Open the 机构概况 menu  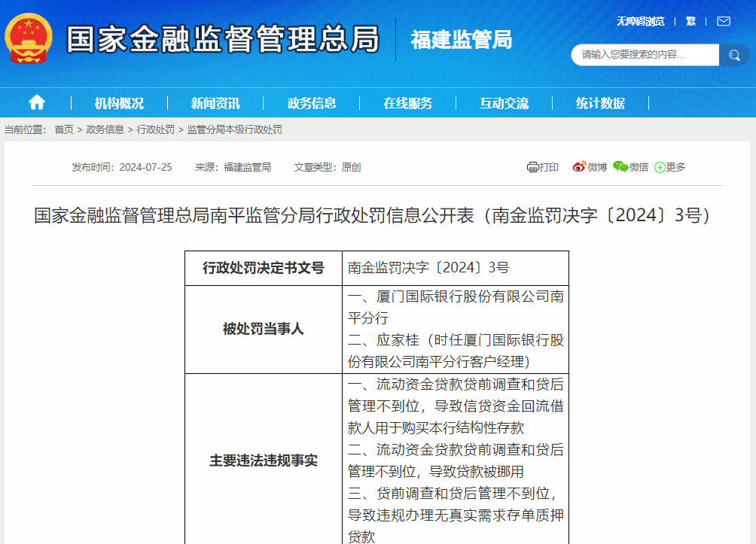(x=119, y=103)
